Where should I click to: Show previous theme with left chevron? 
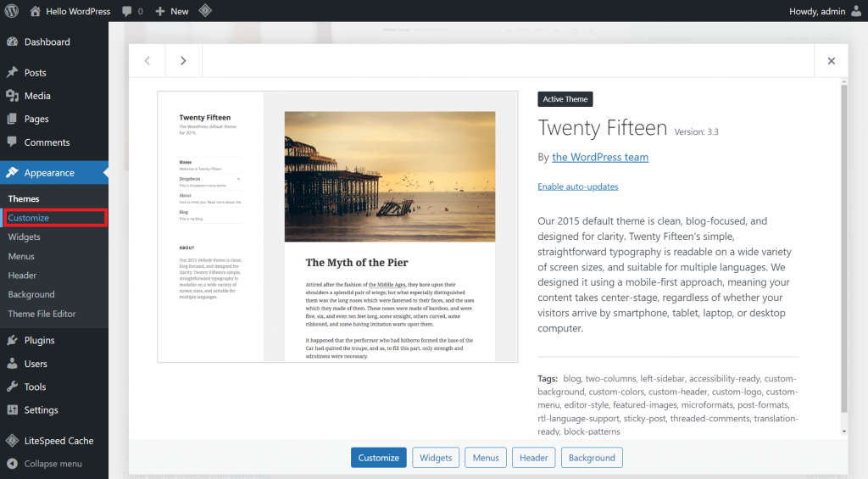pyautogui.click(x=147, y=60)
